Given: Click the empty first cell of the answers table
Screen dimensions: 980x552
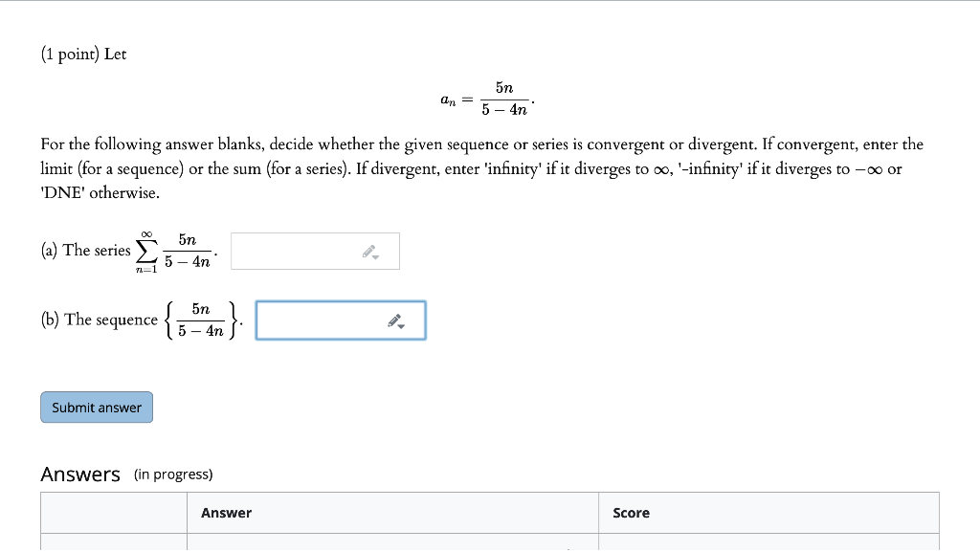Looking at the screenshot, I should click(113, 513).
